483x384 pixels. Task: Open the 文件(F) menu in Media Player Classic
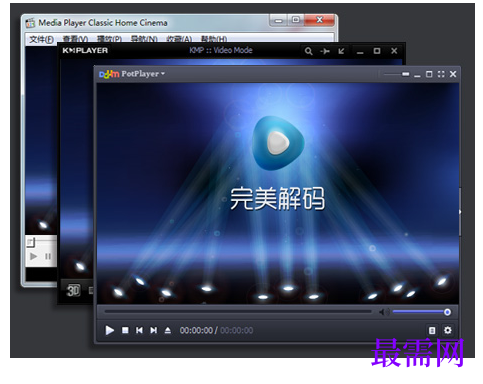pyautogui.click(x=41, y=39)
